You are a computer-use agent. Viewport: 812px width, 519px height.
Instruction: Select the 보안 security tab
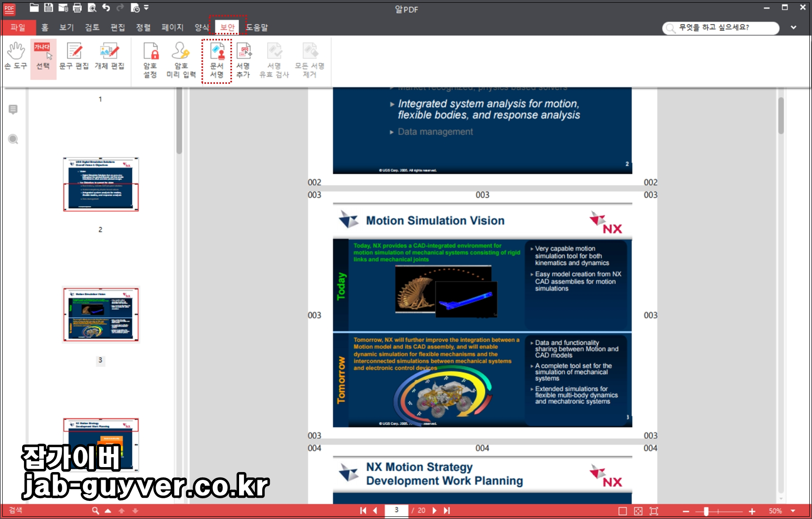point(227,27)
